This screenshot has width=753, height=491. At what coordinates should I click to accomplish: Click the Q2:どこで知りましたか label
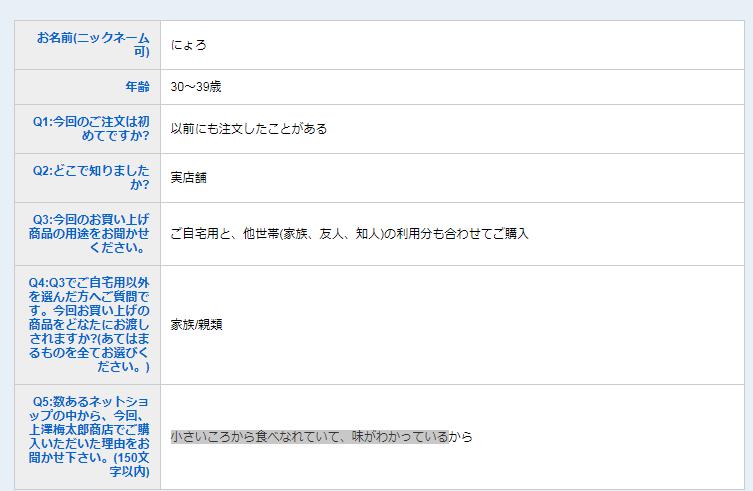click(x=90, y=178)
